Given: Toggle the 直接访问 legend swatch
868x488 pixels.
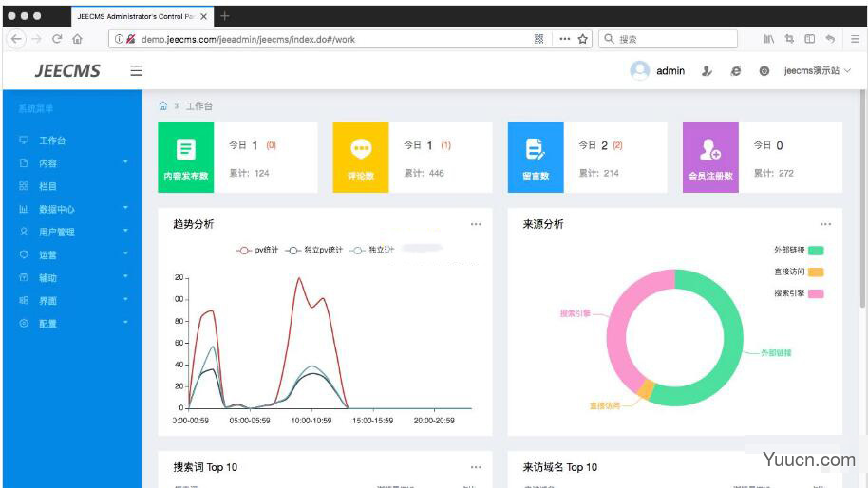Looking at the screenshot, I should 816,272.
